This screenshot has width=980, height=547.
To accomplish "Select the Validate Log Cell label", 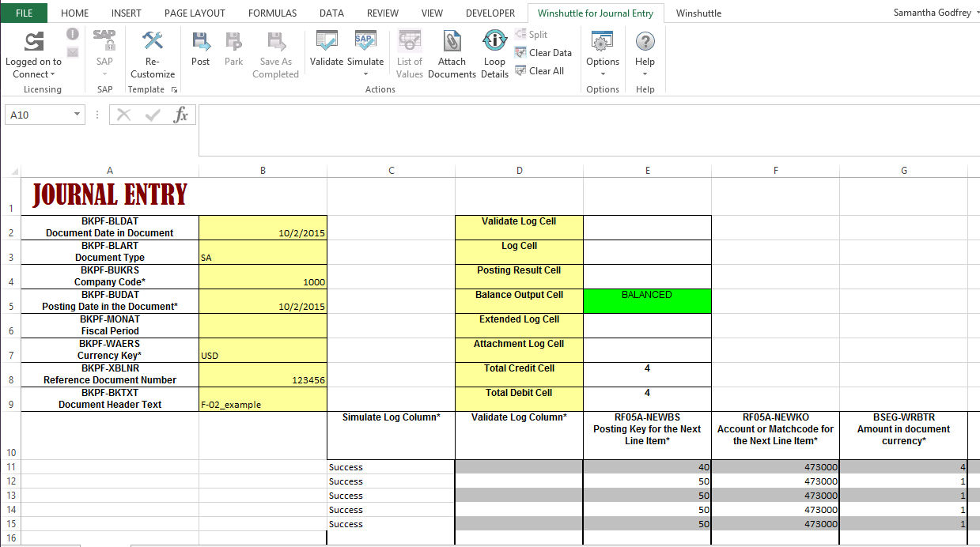I will pyautogui.click(x=519, y=228).
